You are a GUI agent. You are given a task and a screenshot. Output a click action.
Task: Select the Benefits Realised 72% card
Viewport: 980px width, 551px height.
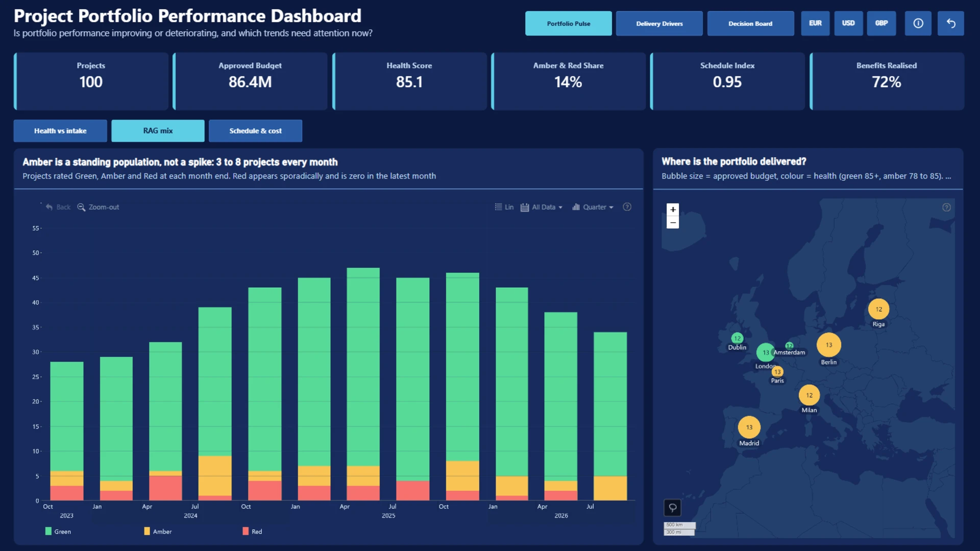pyautogui.click(x=887, y=82)
